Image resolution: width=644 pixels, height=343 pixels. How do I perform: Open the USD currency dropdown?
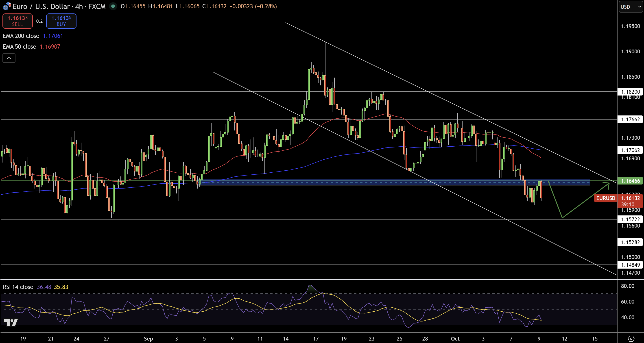(x=630, y=7)
